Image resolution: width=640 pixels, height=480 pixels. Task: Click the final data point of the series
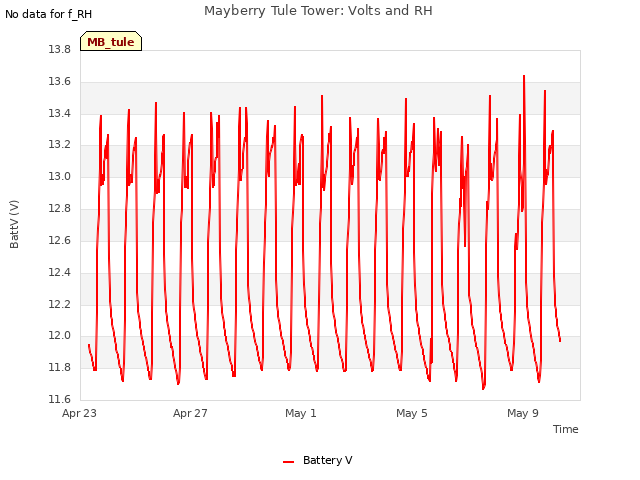(560, 341)
